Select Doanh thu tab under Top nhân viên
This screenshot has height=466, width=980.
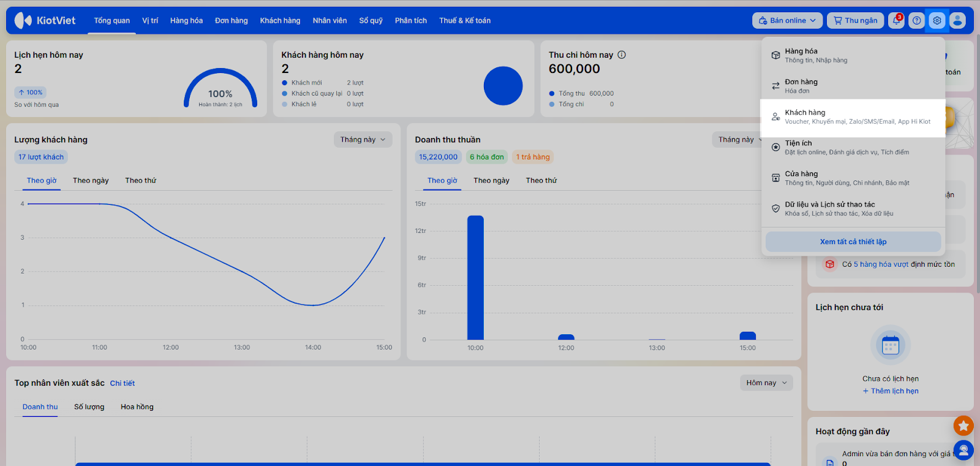point(40,407)
